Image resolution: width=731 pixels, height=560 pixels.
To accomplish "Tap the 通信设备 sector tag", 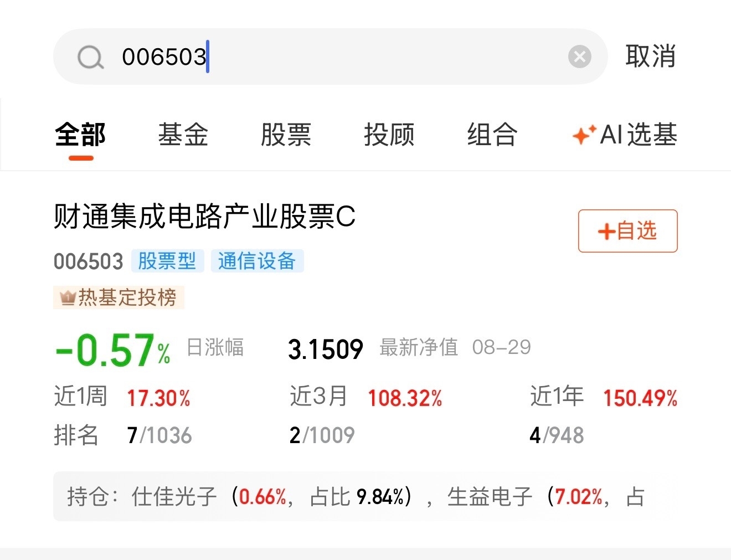I will [257, 261].
